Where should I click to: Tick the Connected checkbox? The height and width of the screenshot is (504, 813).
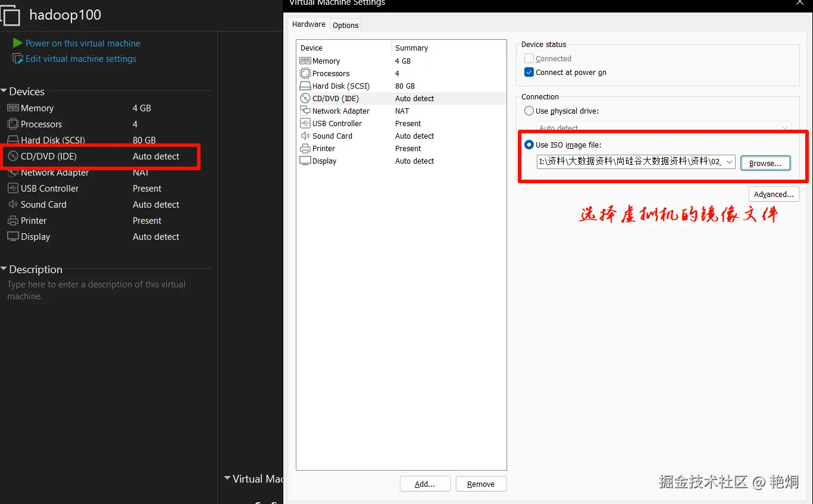(x=529, y=58)
